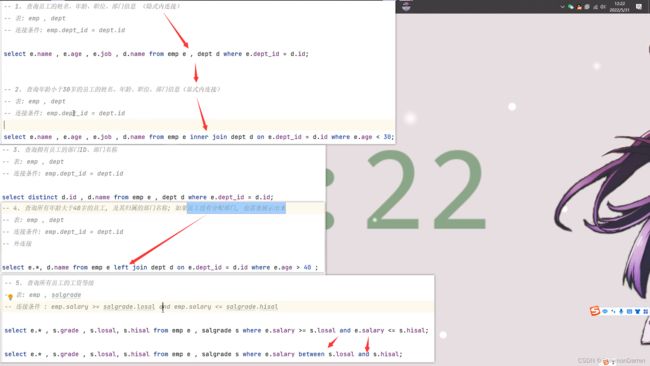Click last short comment line of query 4
This screenshot has height=366, width=650.
click(17, 244)
